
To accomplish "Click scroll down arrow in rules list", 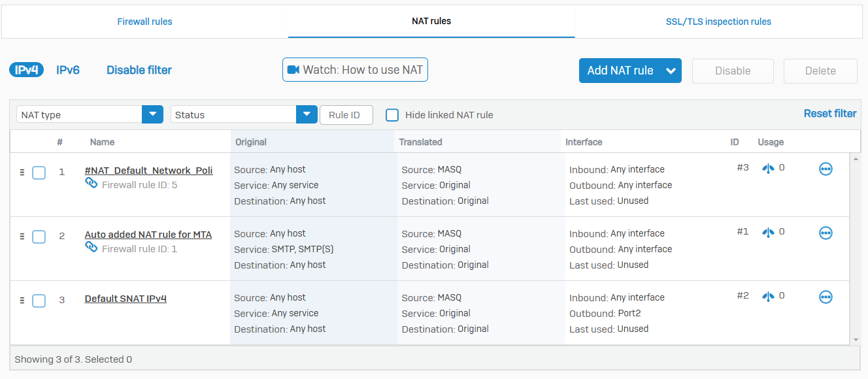I will coord(856,340).
